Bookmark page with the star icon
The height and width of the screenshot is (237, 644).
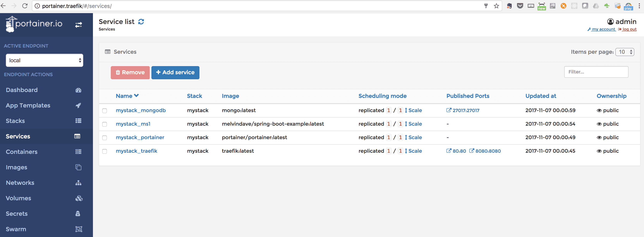496,6
